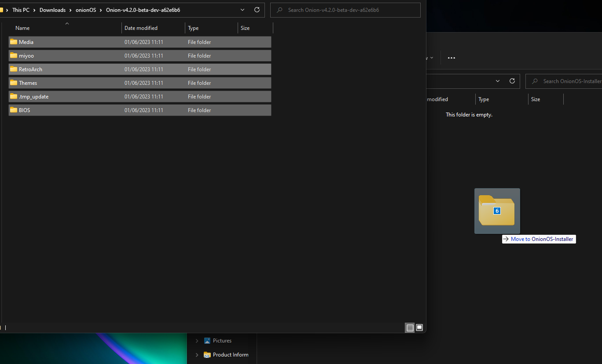The height and width of the screenshot is (364, 602).
Task: Select the RetroArch folder icon
Action: click(x=14, y=69)
